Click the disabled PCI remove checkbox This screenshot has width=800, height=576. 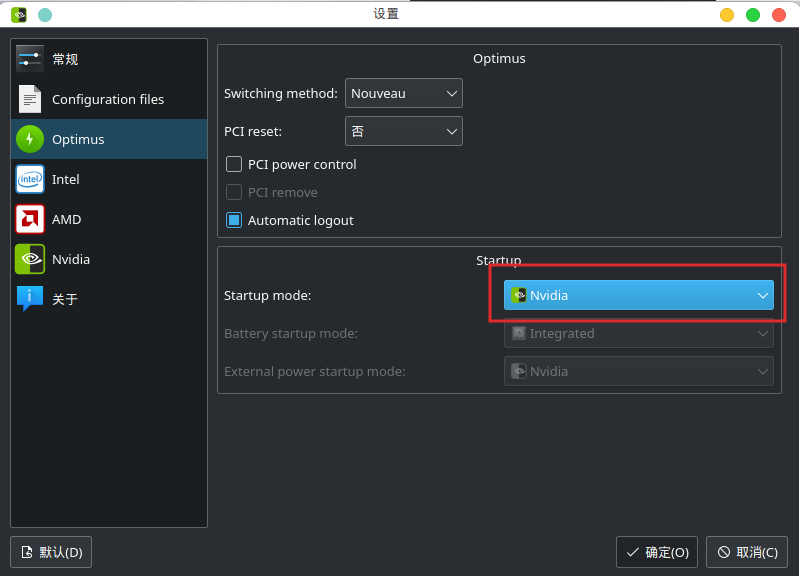click(234, 192)
